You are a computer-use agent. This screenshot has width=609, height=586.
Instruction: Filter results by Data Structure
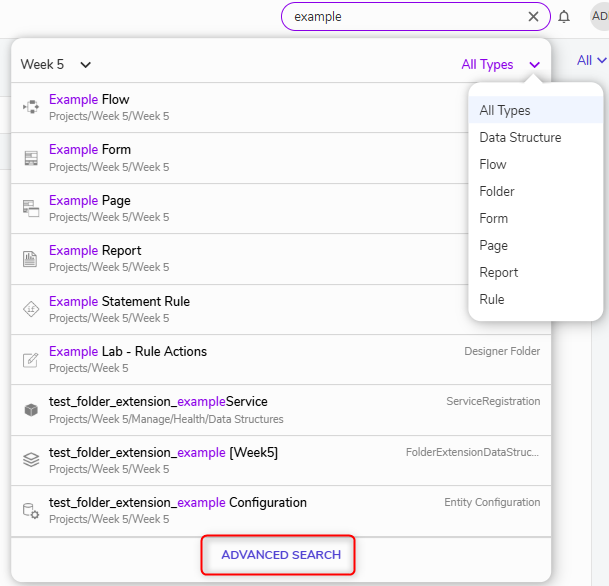[536, 137]
